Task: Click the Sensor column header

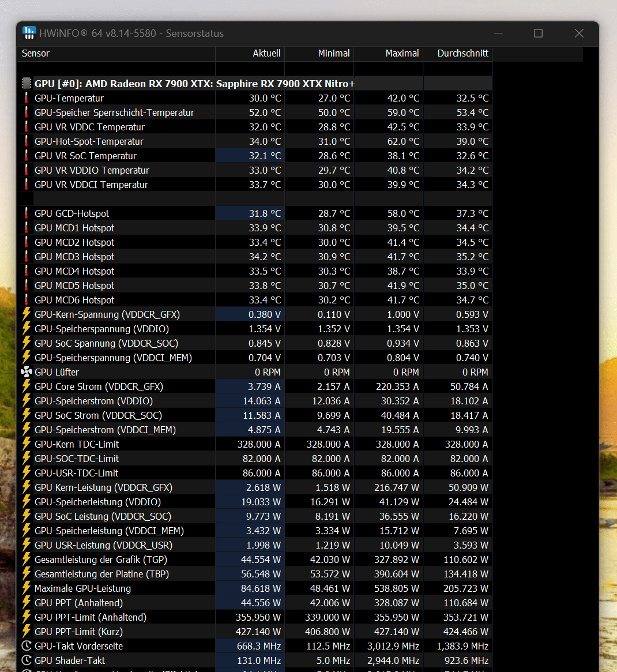Action: click(x=116, y=53)
